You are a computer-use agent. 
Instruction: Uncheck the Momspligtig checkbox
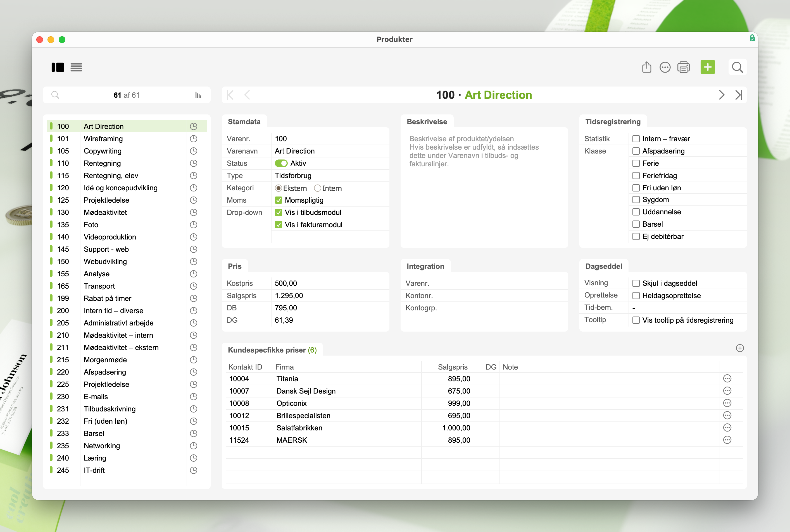279,200
